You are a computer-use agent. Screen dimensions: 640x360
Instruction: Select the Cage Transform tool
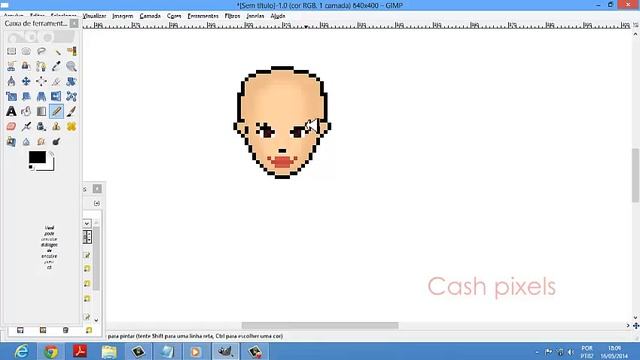pos(71,96)
